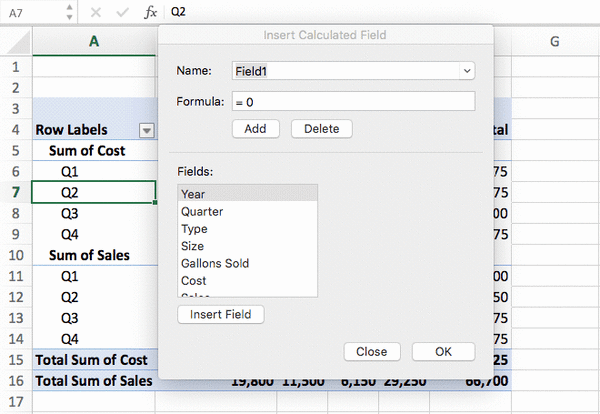Screen dimensions: 600x414
Task: Click the fx insert function icon
Action: pos(150,12)
